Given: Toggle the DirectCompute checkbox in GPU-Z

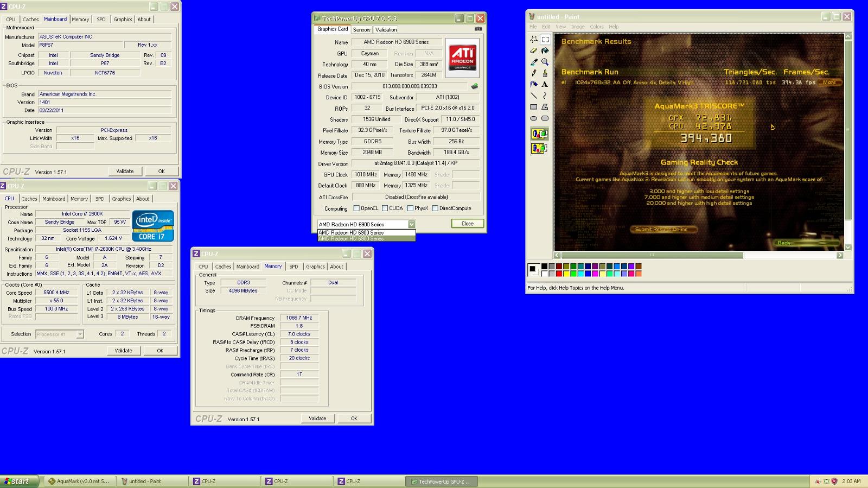Looking at the screenshot, I should click(435, 208).
